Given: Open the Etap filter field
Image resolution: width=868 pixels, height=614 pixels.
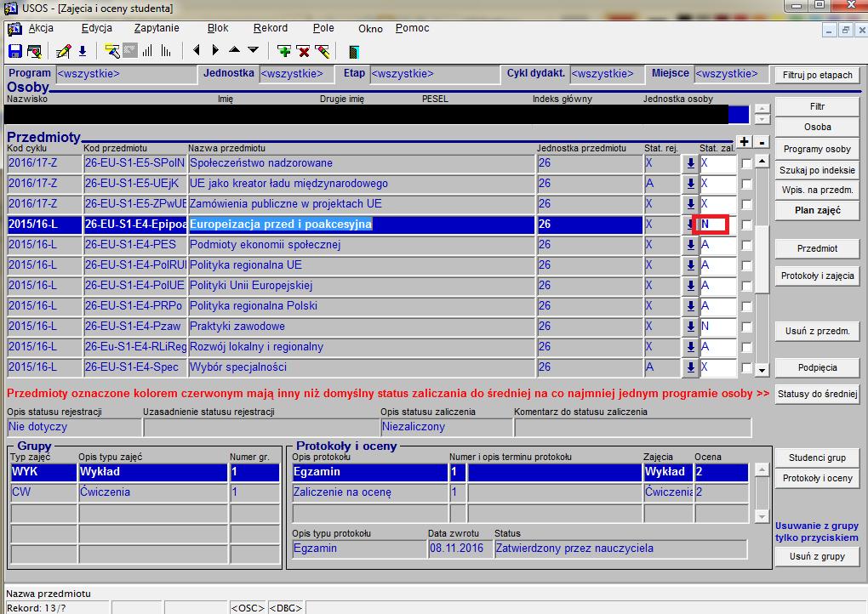Looking at the screenshot, I should (x=435, y=74).
